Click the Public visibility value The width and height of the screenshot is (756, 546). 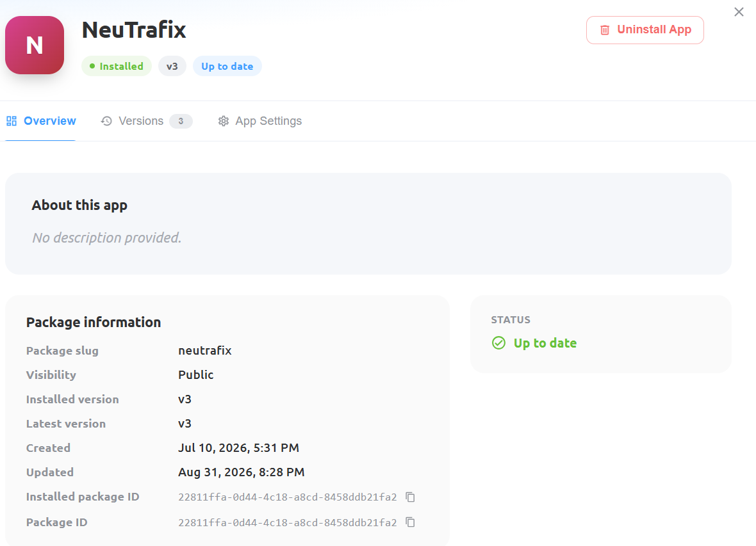(x=196, y=375)
